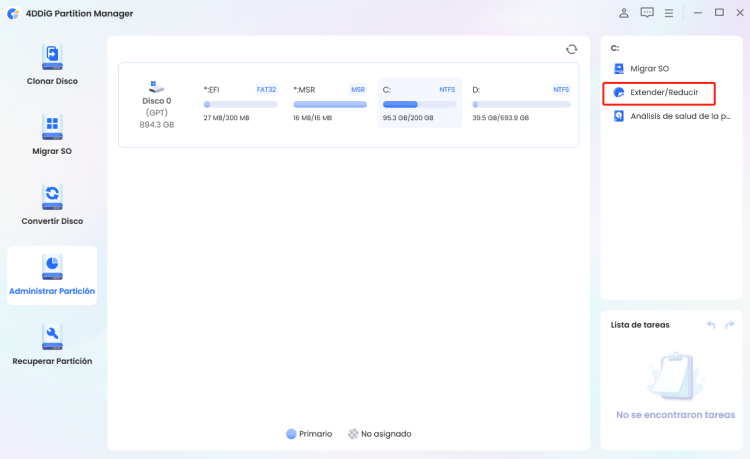Image resolution: width=750 pixels, height=459 pixels.
Task: Click the MSR partition usage bar
Action: pos(330,104)
